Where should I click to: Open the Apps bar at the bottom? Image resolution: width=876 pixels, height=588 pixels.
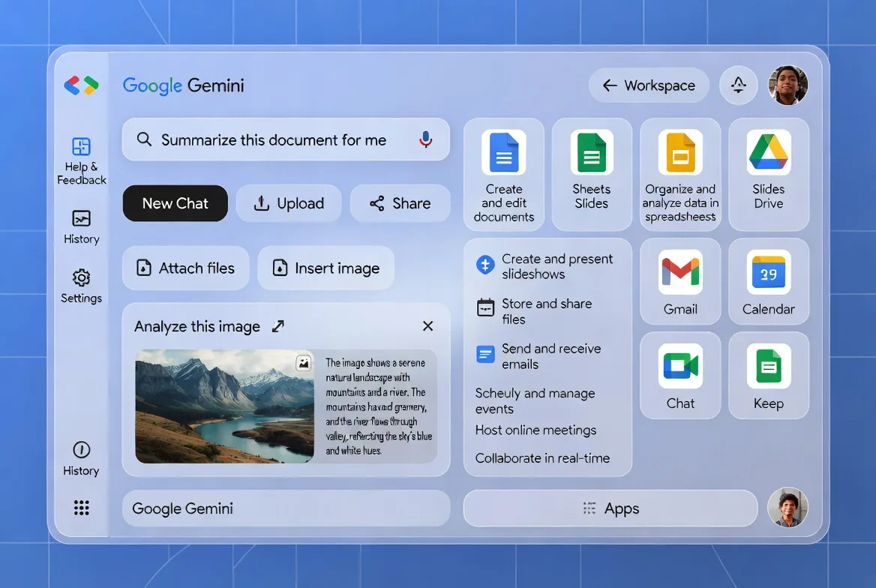point(610,508)
